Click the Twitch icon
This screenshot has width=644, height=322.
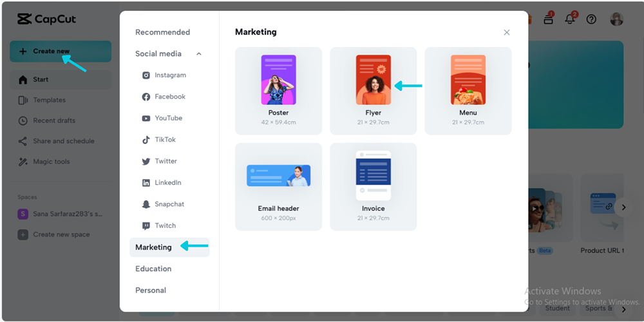146,226
